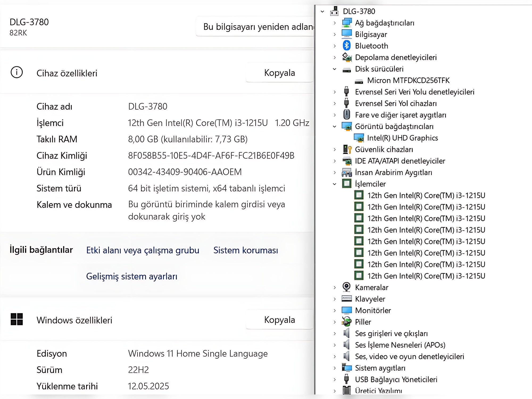
Task: Expand the Ağ bağdaştırıcıları node
Action: (x=335, y=23)
